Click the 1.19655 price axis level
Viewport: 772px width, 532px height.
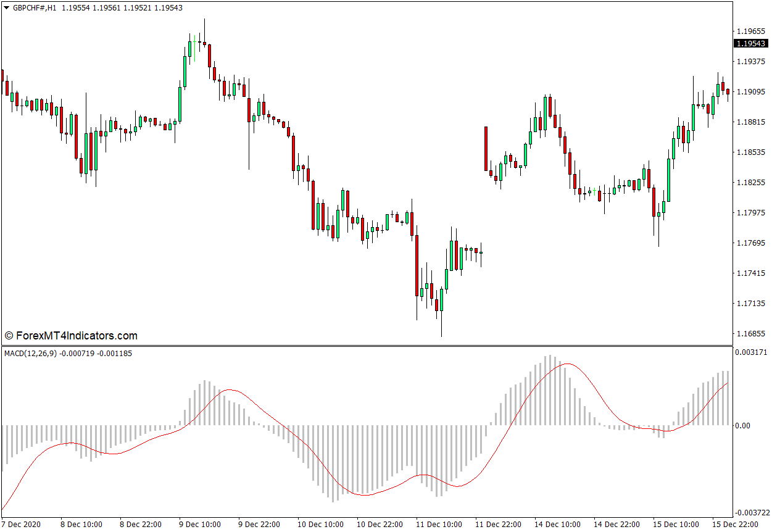[750, 31]
